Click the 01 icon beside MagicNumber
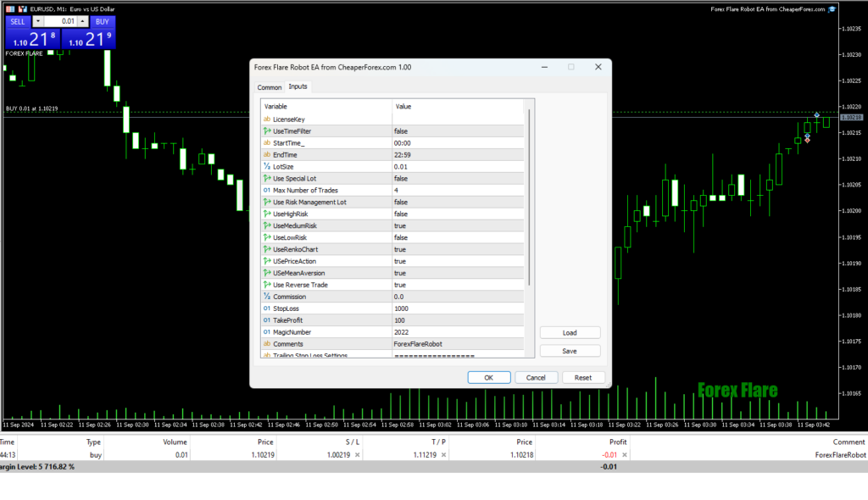Screen dimensions: 868x500 click(x=269, y=332)
